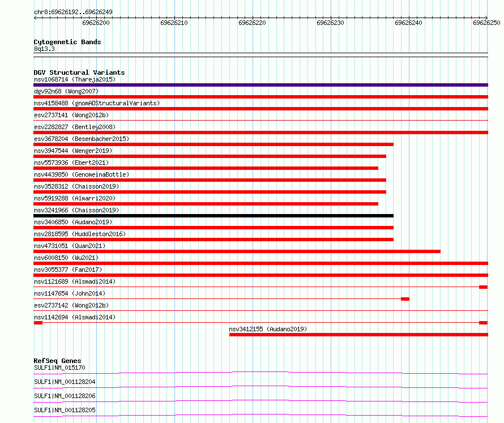Select the nsv4158488 (gnomADStructuralVariants) label
The height and width of the screenshot is (423, 504).
(97, 103)
